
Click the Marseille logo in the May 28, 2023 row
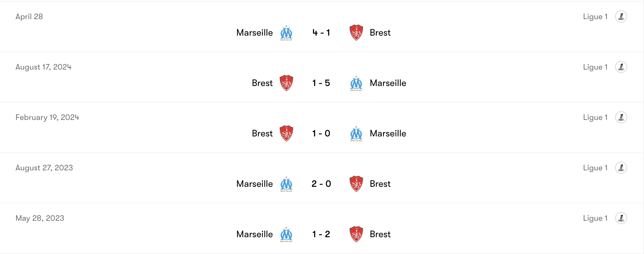click(x=286, y=234)
